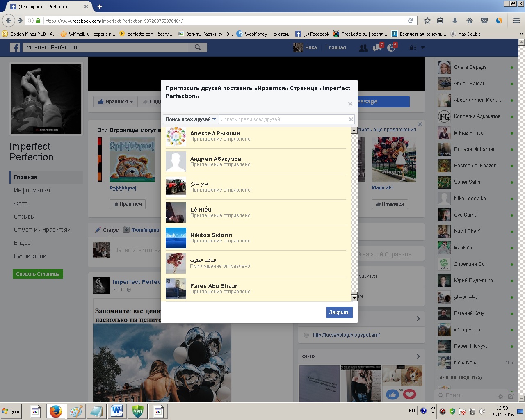Click the Facebook logo icon in header
The height and width of the screenshot is (420, 525).
pyautogui.click(x=15, y=48)
